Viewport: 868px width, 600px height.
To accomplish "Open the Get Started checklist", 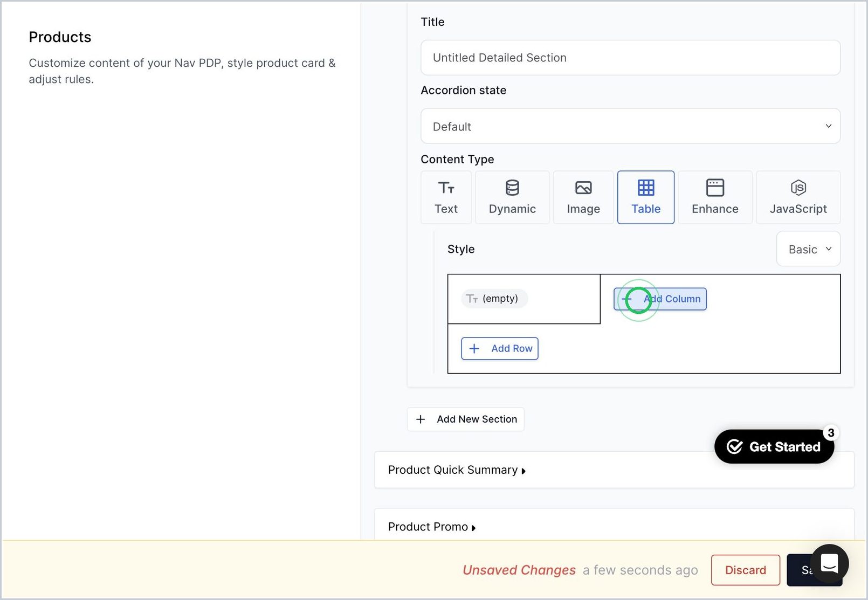I will (774, 447).
